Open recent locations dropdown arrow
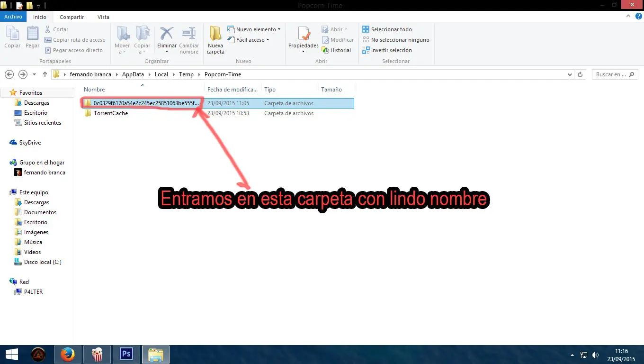Image resolution: width=644 pixels, height=364 pixels. [34, 74]
